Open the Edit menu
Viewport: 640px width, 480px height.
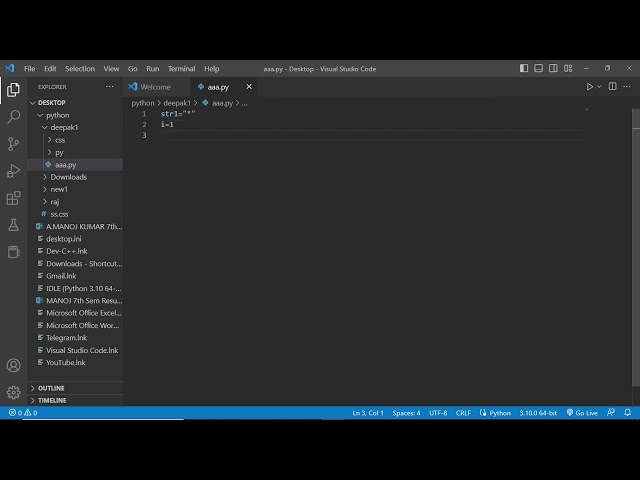(50, 69)
